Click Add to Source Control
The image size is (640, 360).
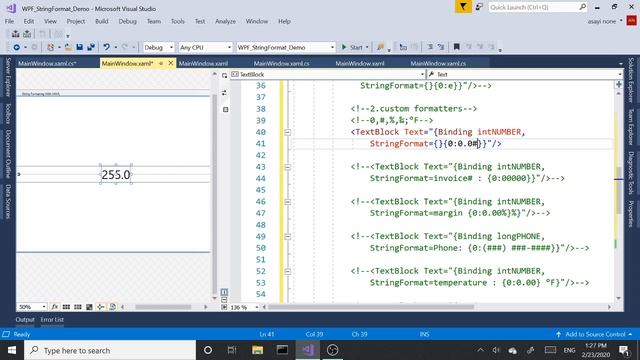(x=595, y=334)
